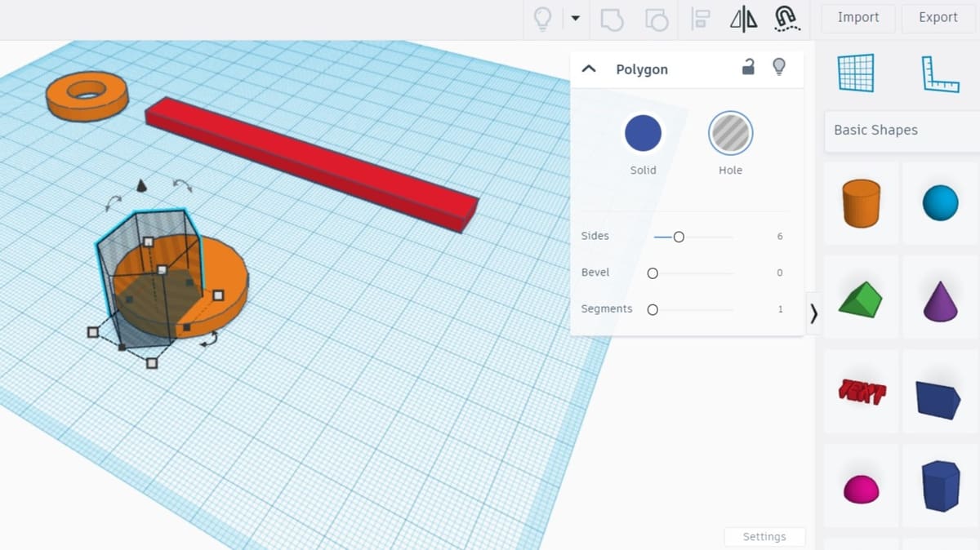Select the dark blue Polygon shape
The height and width of the screenshot is (550, 980).
click(x=940, y=486)
